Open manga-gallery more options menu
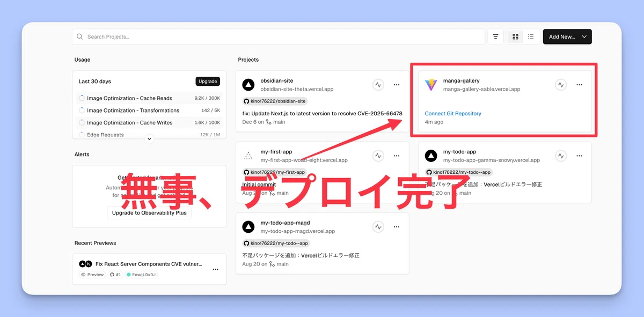The image size is (644, 317). click(x=579, y=85)
